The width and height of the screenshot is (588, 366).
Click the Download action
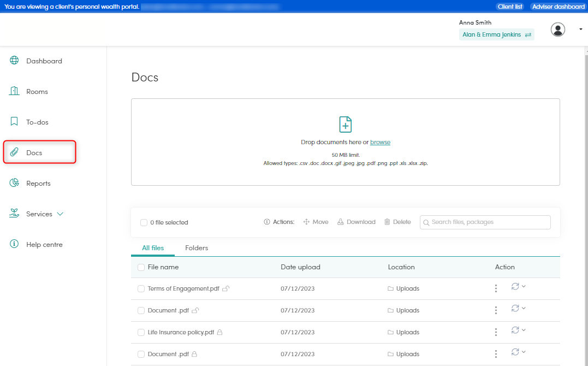coord(357,222)
